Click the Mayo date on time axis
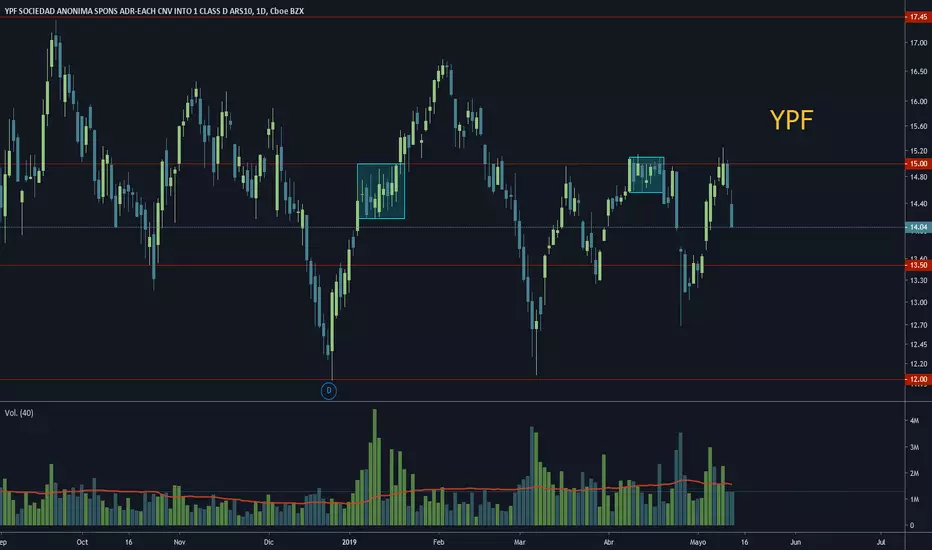Image resolution: width=932 pixels, height=550 pixels. [x=698, y=542]
